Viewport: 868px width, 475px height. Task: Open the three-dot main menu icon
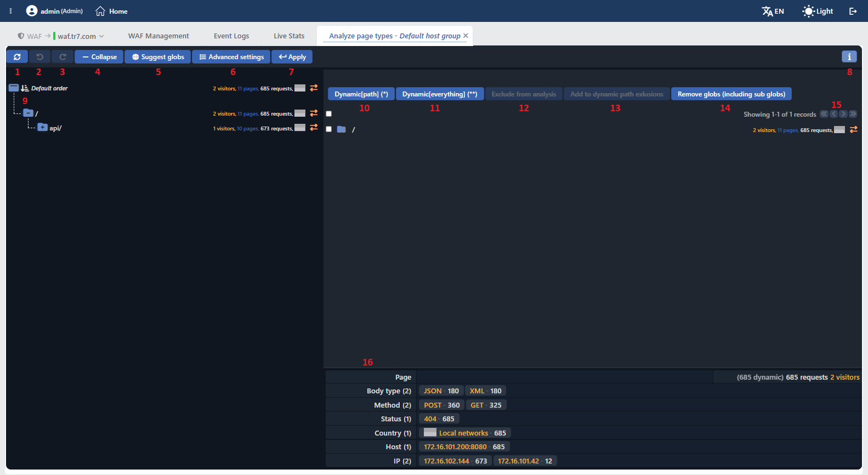[x=10, y=11]
